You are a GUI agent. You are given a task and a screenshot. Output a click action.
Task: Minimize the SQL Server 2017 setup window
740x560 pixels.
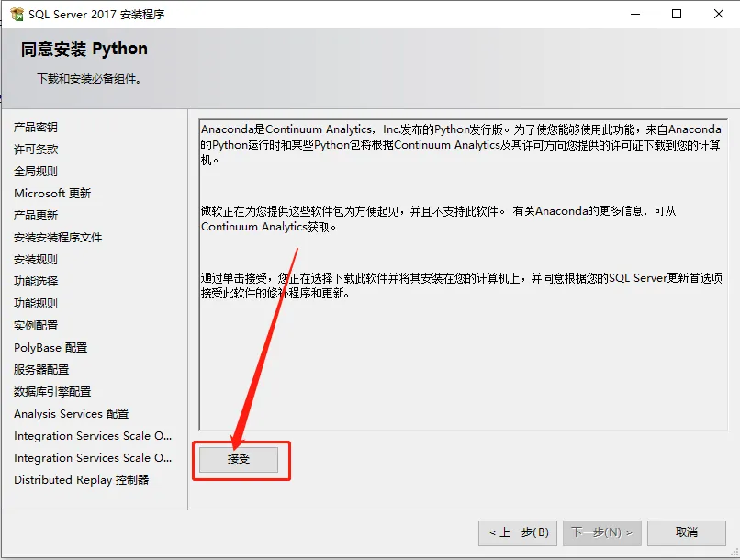[x=635, y=14]
